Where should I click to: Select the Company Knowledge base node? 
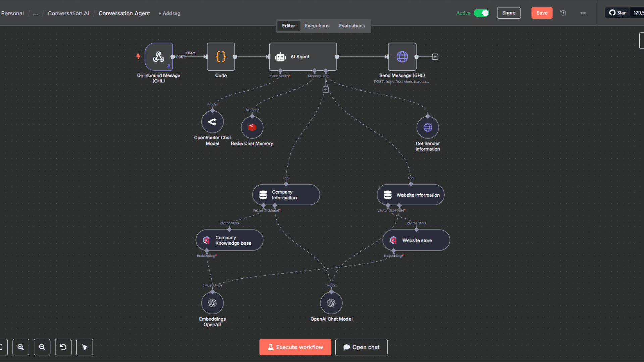point(229,240)
